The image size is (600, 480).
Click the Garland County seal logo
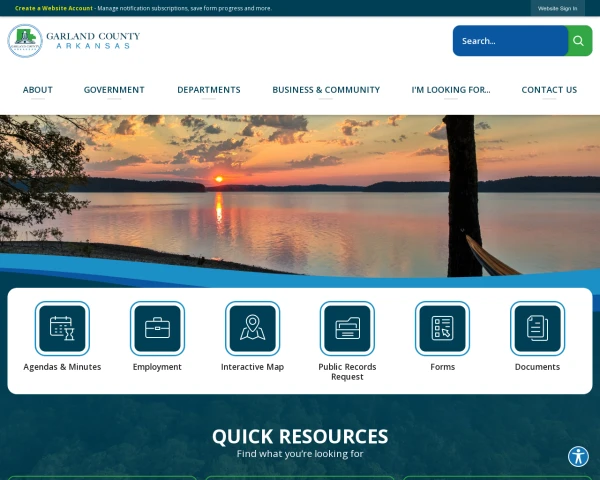pyautogui.click(x=25, y=41)
